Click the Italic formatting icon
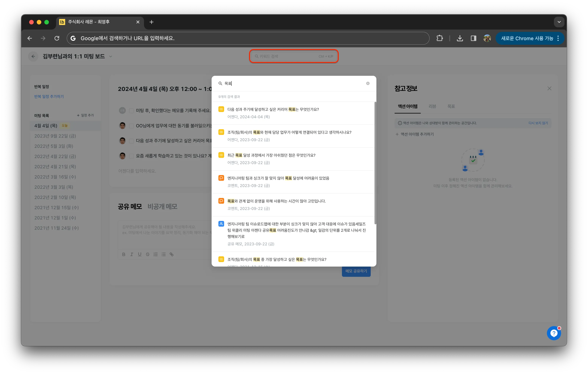 tap(132, 254)
